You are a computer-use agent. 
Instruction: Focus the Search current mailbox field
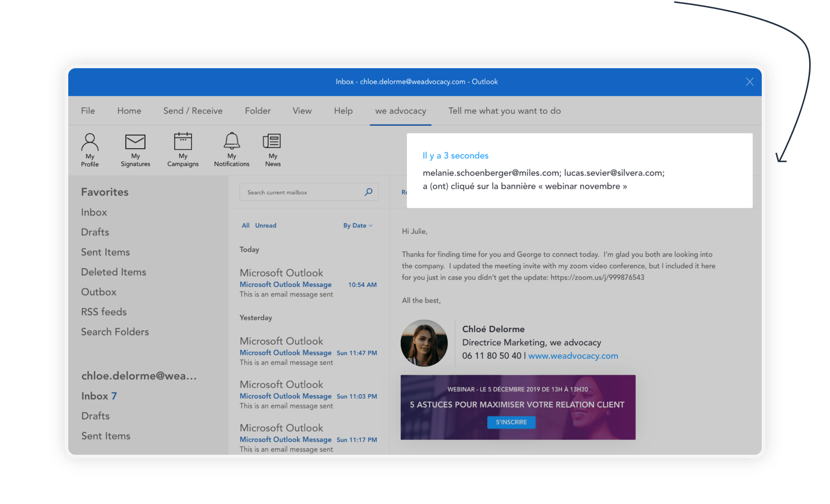click(x=309, y=192)
